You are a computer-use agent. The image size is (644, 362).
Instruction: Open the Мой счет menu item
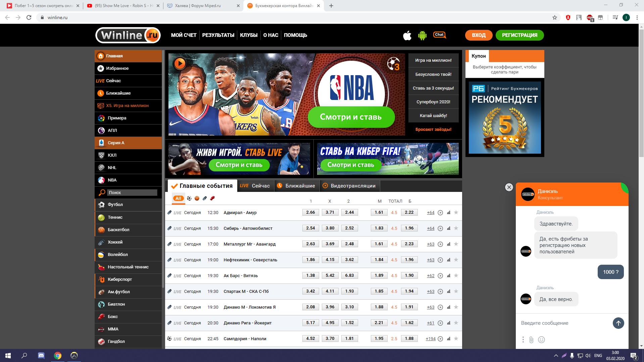click(184, 35)
